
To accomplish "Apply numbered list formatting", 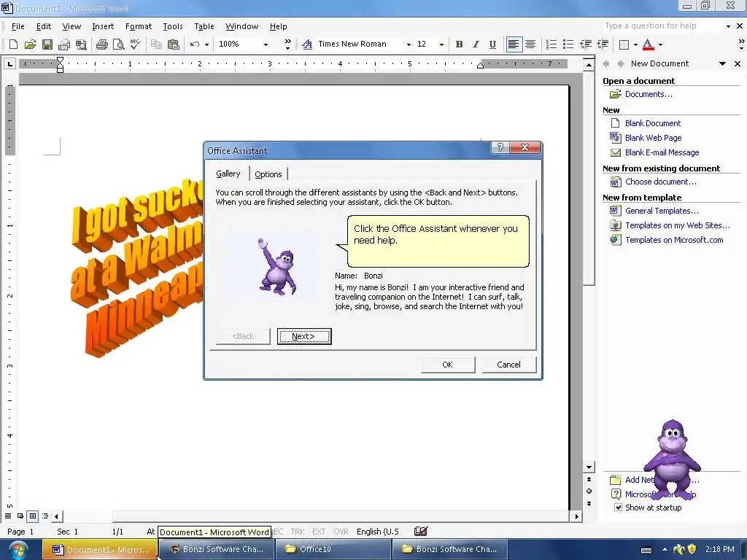I will point(551,44).
